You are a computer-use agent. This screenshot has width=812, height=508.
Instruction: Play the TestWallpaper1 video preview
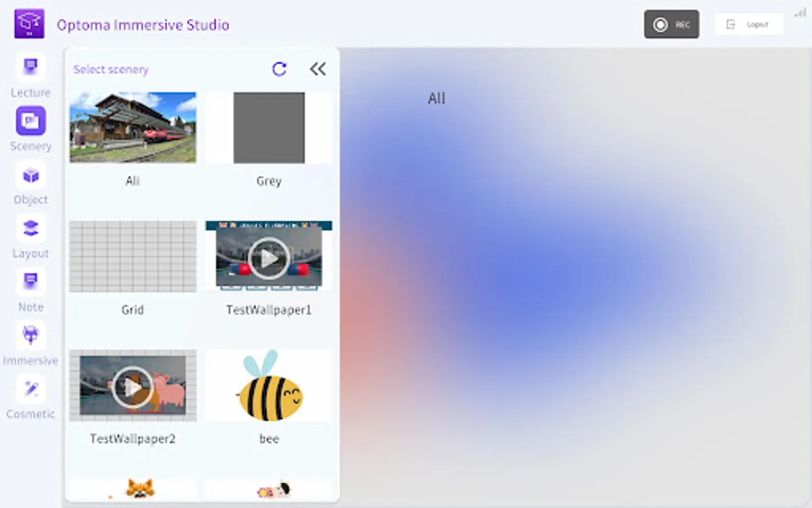[268, 257]
